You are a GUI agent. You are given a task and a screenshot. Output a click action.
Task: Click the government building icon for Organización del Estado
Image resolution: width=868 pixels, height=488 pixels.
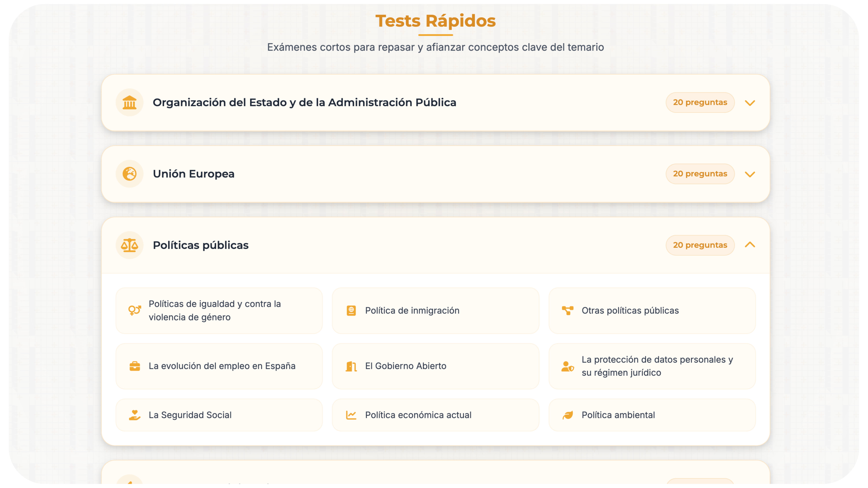pyautogui.click(x=129, y=102)
